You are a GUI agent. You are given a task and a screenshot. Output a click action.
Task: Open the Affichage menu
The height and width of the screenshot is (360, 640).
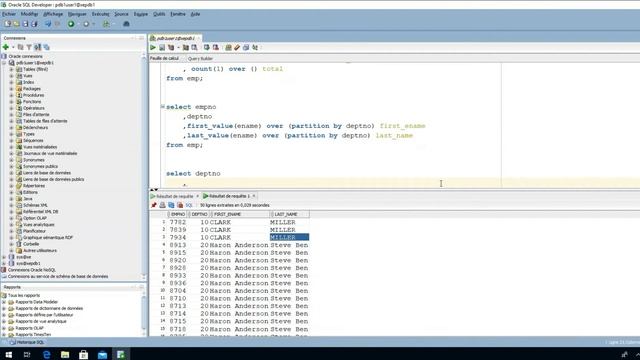pos(53,14)
